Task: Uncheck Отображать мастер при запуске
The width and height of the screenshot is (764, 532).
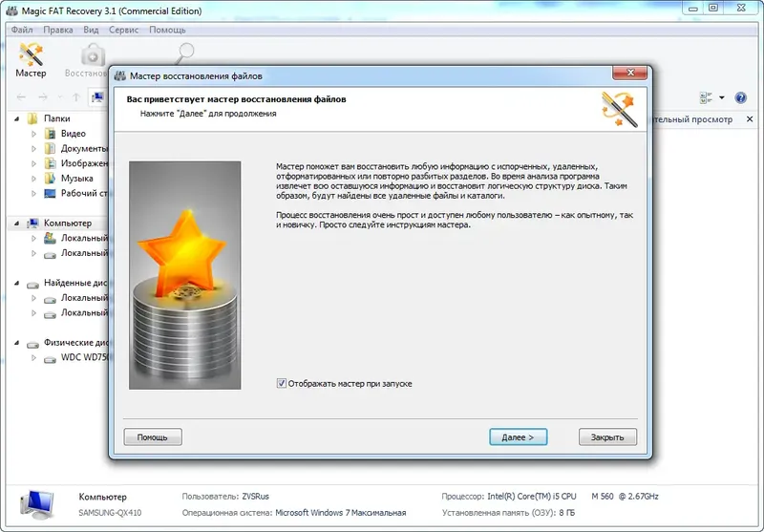Action: (281, 383)
